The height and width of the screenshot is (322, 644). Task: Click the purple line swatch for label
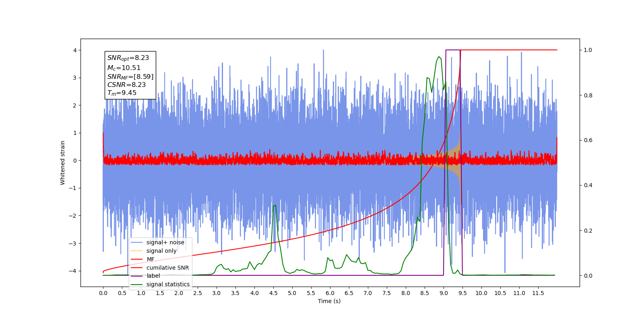point(137,276)
